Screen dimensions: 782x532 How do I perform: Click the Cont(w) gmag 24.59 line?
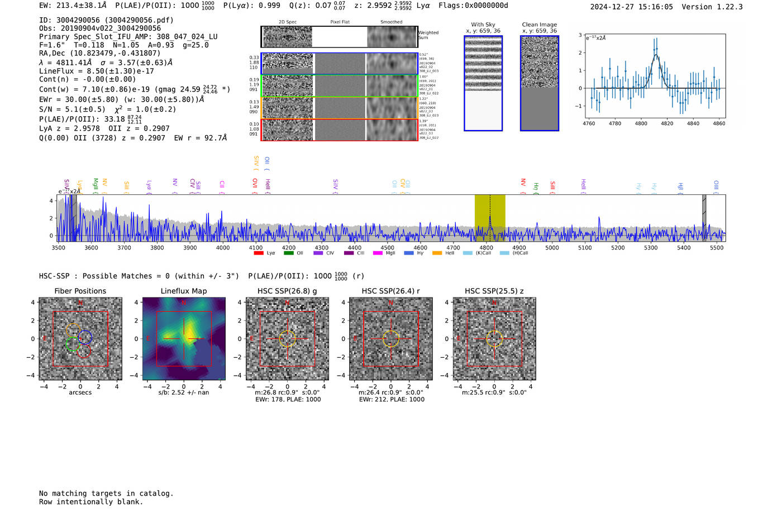[x=135, y=89]
